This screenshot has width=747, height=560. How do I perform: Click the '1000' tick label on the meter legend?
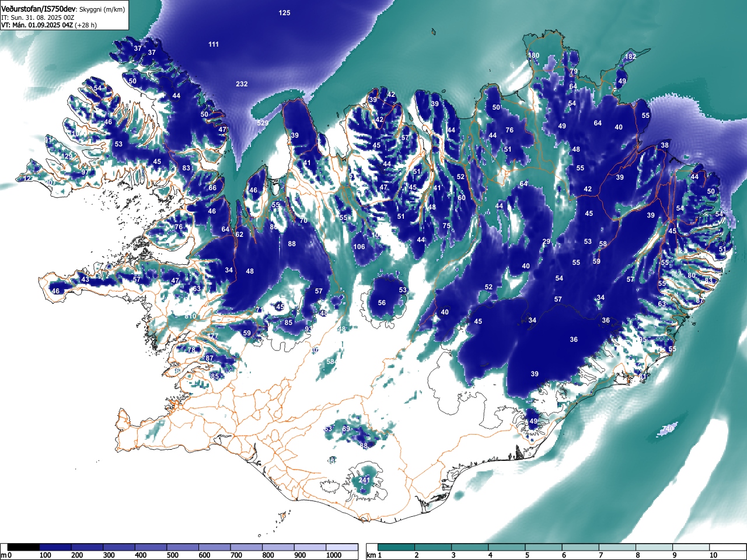[333, 555]
